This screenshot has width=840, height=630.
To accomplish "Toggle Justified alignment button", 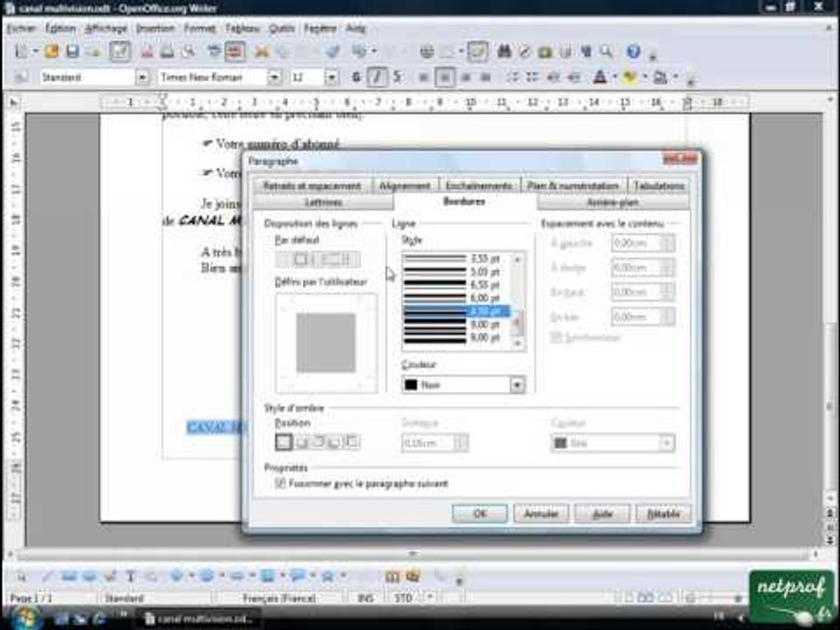I will (x=486, y=78).
